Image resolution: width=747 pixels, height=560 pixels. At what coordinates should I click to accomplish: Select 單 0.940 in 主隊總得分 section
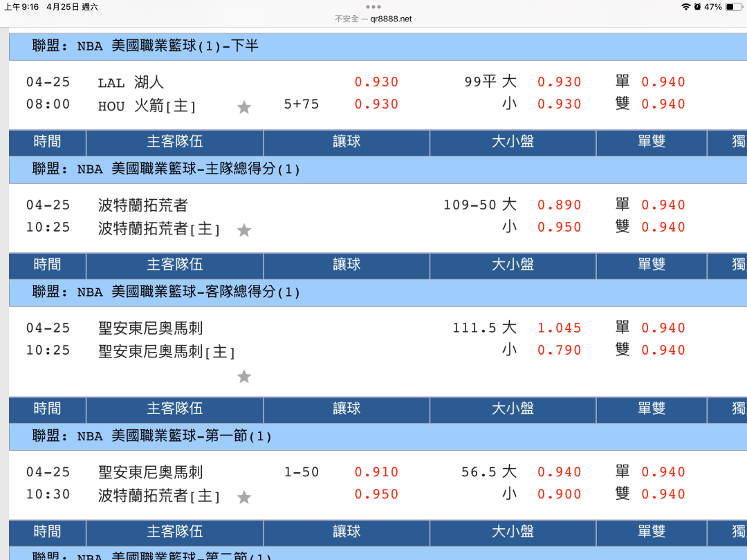pyautogui.click(x=663, y=205)
